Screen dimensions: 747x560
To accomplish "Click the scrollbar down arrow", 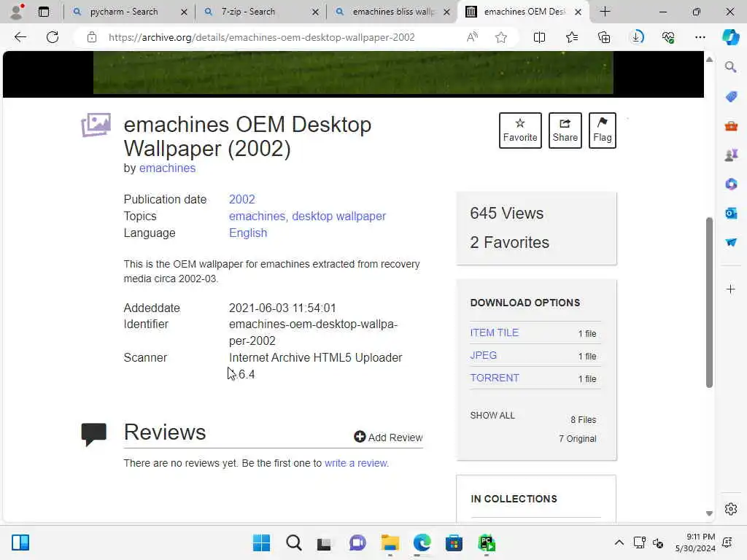I will click(709, 513).
